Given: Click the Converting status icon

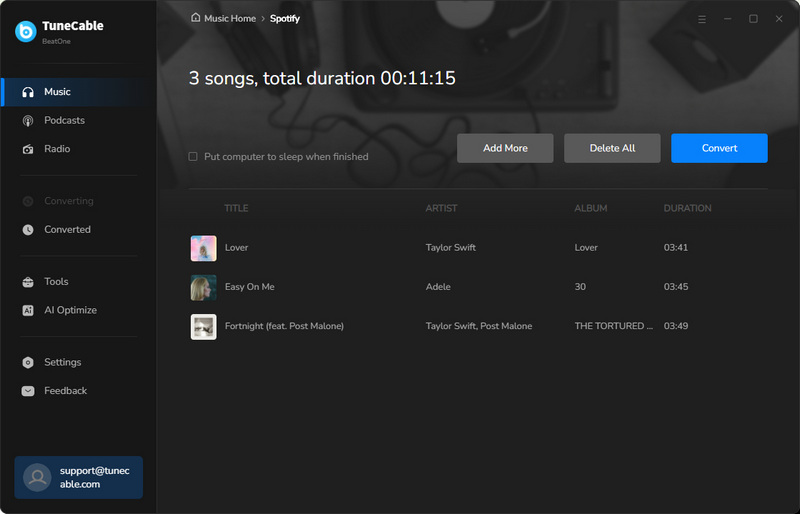Looking at the screenshot, I should point(28,201).
